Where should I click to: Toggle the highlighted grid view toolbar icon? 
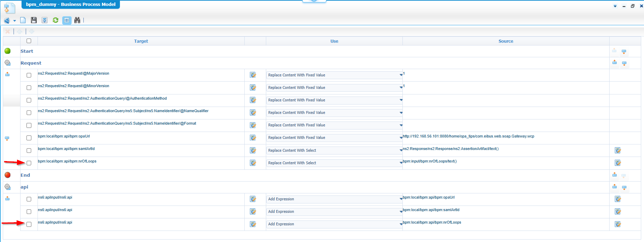[x=67, y=20]
